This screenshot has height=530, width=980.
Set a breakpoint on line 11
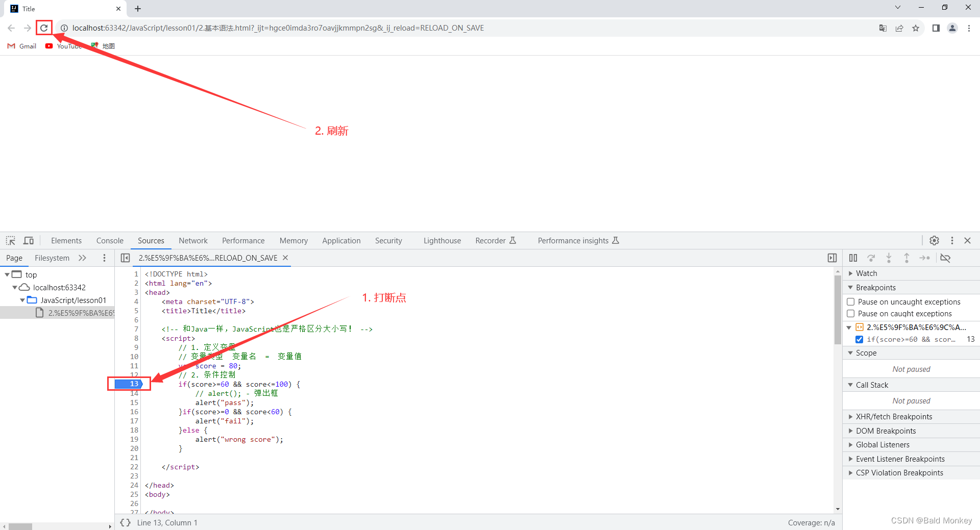pyautogui.click(x=134, y=366)
